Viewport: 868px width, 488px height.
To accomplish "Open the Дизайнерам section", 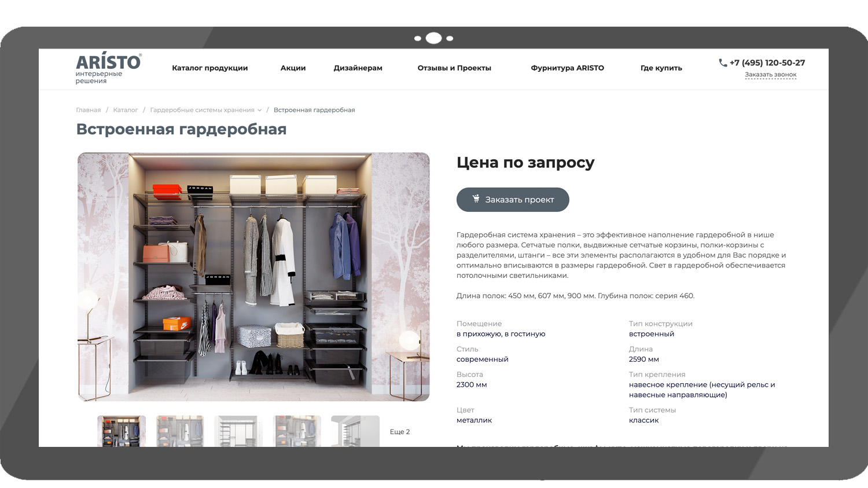I will coord(358,68).
